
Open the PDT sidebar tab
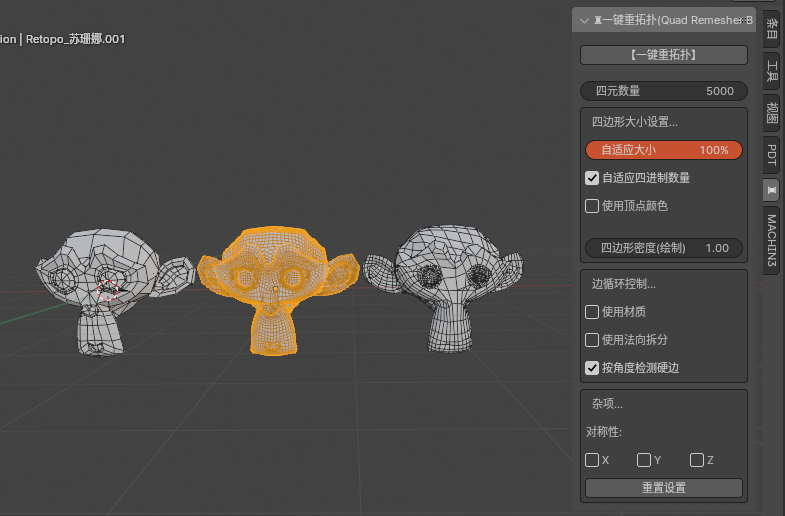pos(771,154)
